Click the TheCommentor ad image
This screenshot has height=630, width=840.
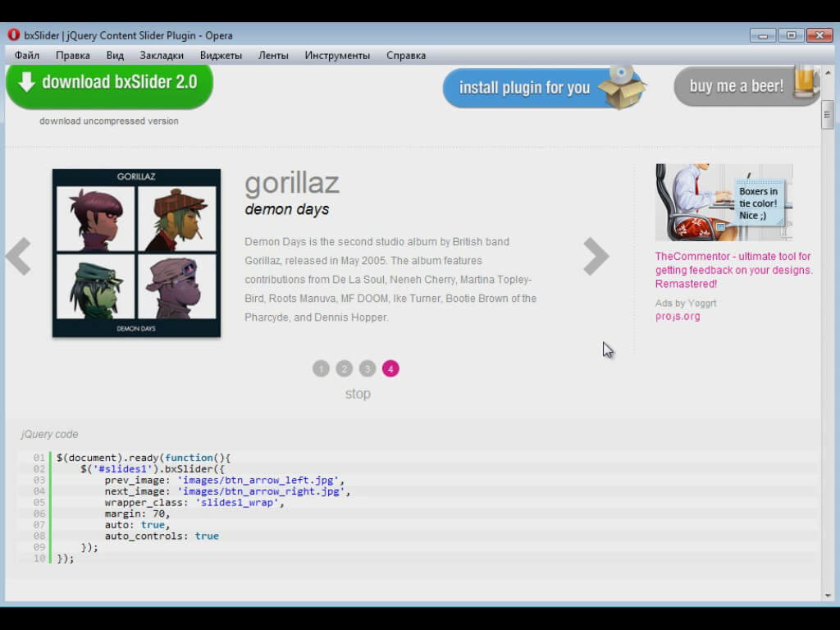[x=724, y=202]
